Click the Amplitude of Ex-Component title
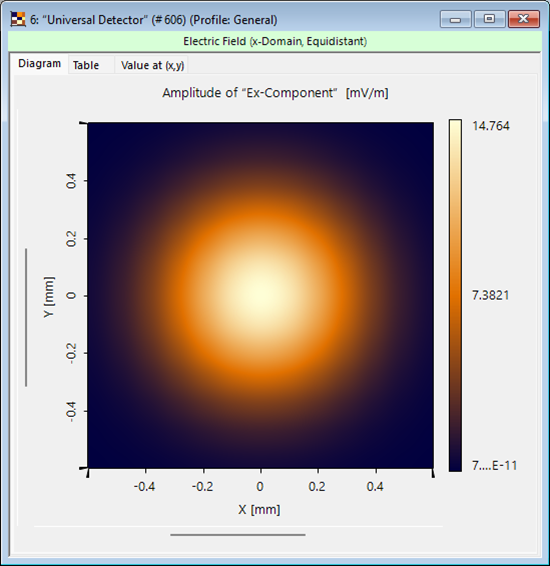 (x=275, y=93)
